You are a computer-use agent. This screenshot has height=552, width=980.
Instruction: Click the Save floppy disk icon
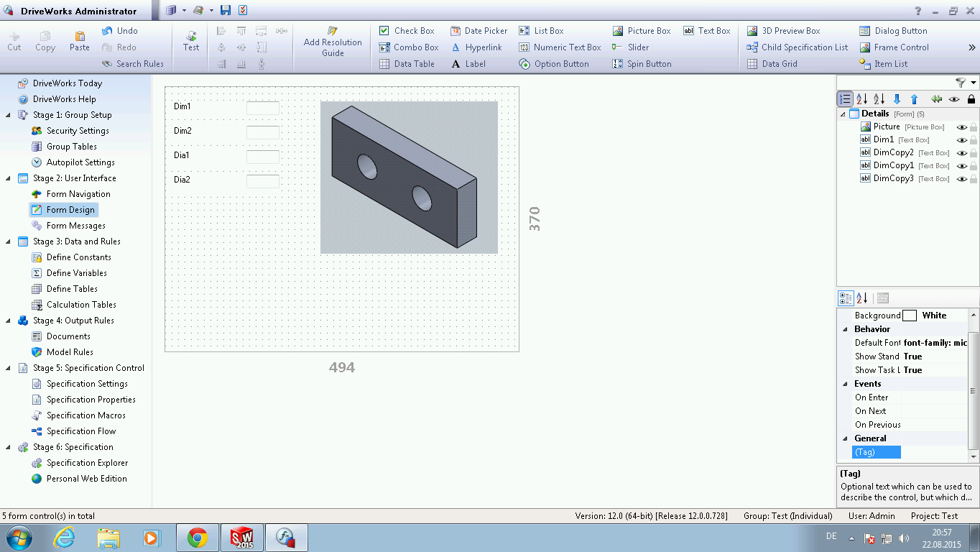click(226, 10)
